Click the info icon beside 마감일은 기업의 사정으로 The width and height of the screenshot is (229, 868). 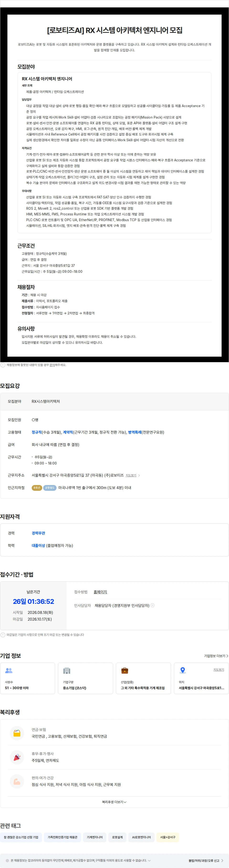point(3,635)
